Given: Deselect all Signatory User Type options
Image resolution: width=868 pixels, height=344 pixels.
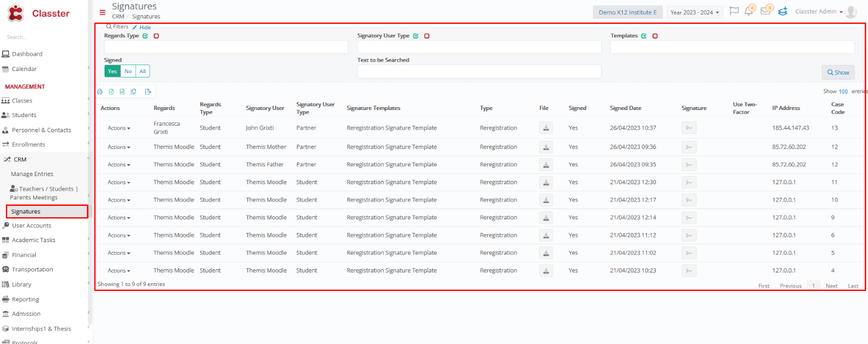Looking at the screenshot, I should click(x=427, y=36).
